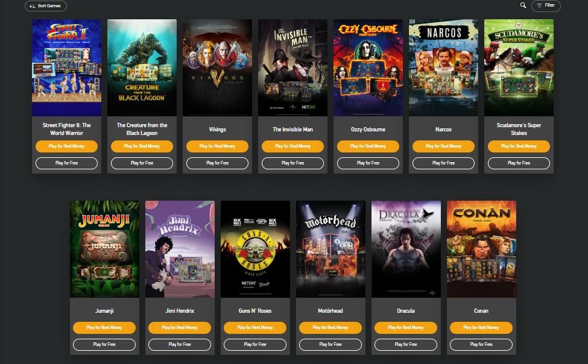Play The Invisible Man for real money
This screenshot has width=588, height=364.
292,146
